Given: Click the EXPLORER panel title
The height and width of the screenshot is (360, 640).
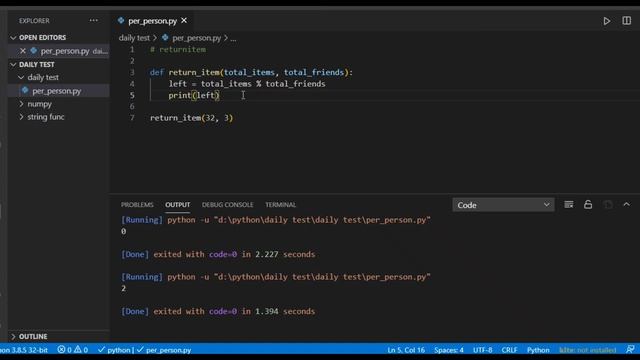Looking at the screenshot, I should (x=34, y=20).
